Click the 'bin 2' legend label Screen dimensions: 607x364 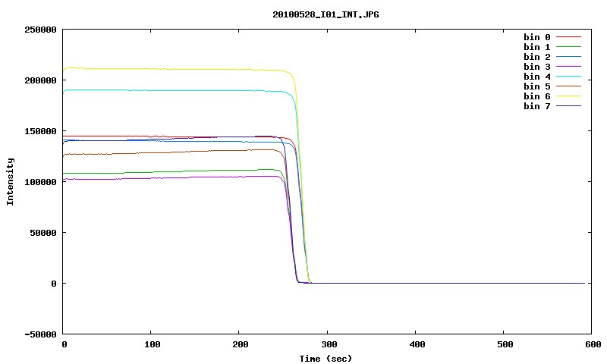[x=537, y=57]
